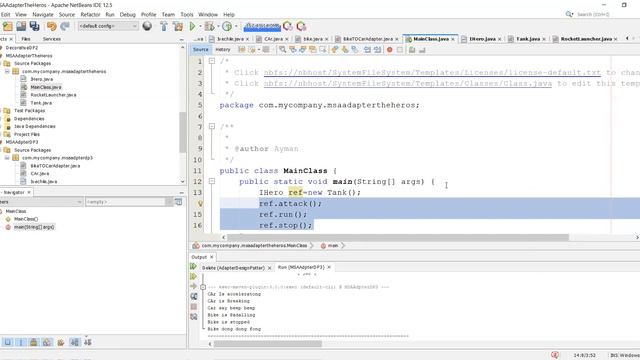The image size is (640, 360).
Task: Click the Source view button in editor
Action: pos(200,49)
